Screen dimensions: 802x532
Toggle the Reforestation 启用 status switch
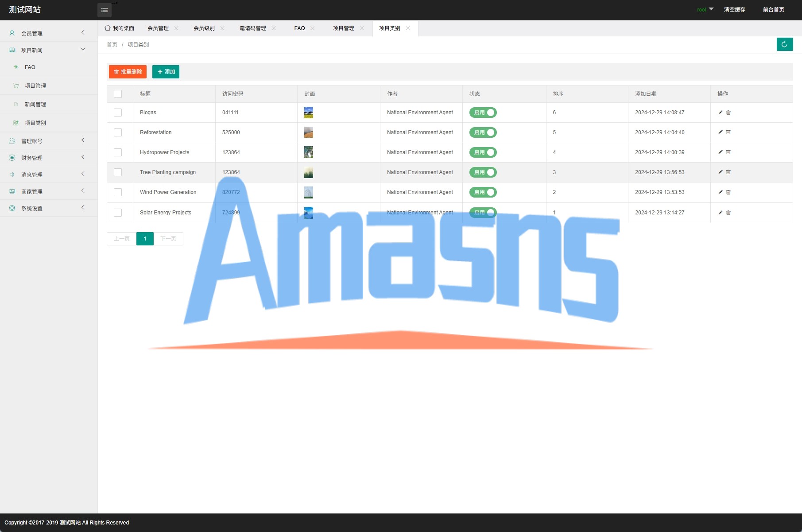point(483,132)
